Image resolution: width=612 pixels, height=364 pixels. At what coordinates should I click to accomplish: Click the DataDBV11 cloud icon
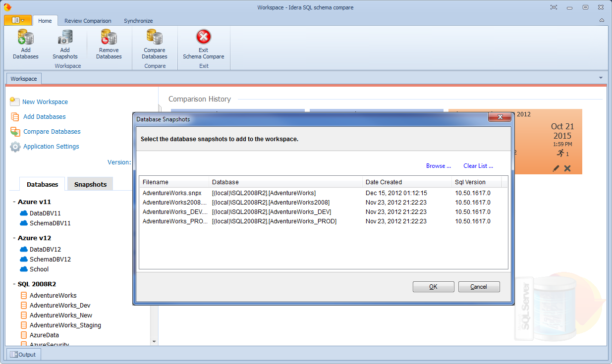click(24, 213)
